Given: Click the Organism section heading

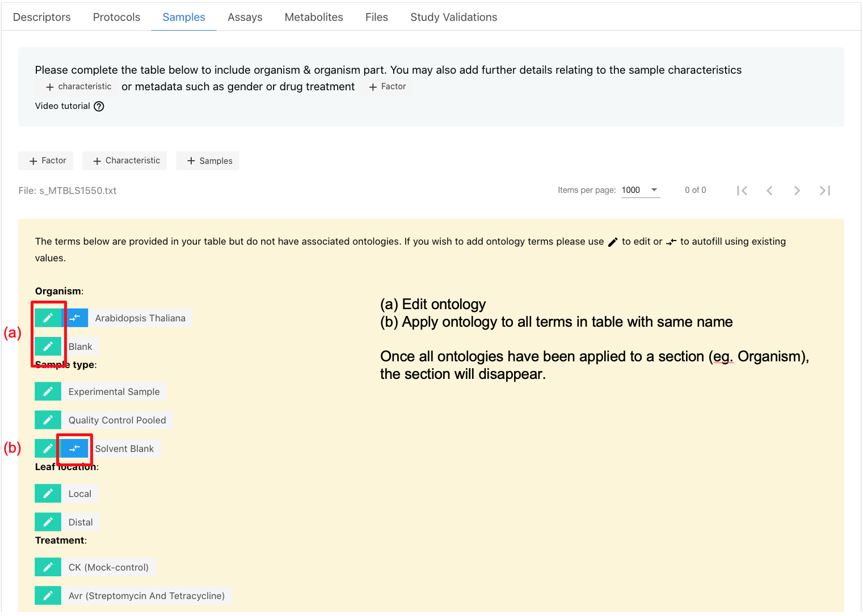Looking at the screenshot, I should pyautogui.click(x=59, y=291).
